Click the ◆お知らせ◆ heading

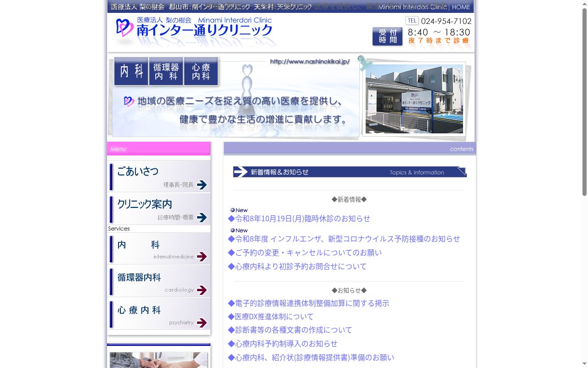point(349,290)
